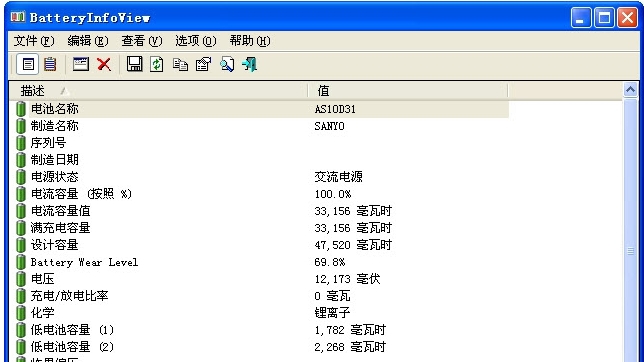The width and height of the screenshot is (644, 362).
Task: Open the properties window toolbar icon
Action: 80,64
